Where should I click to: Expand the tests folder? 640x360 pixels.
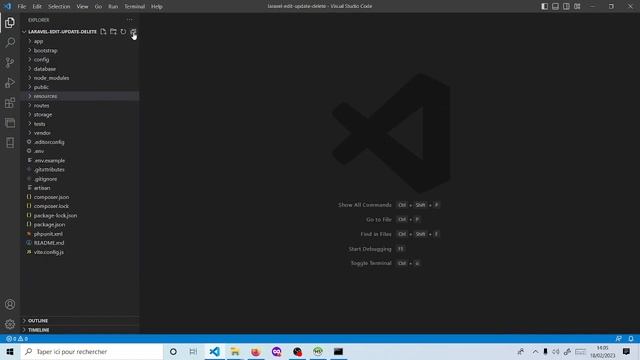80,124
